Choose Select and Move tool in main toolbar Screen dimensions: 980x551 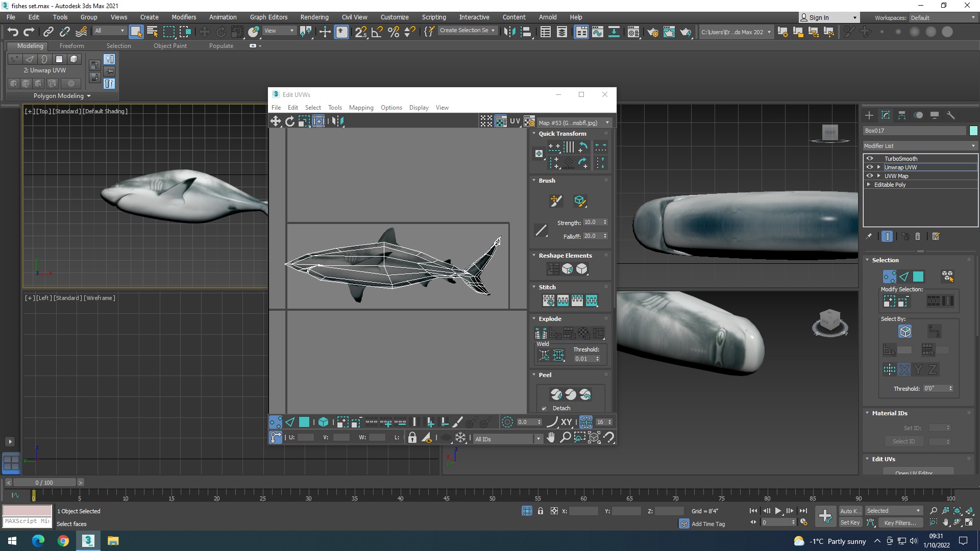click(204, 32)
